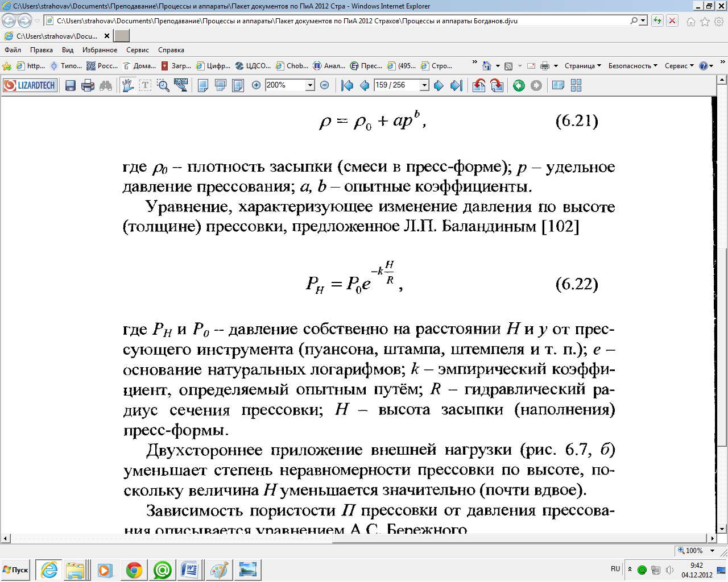Open the Справка menu
This screenshot has width=728, height=582.
point(171,50)
